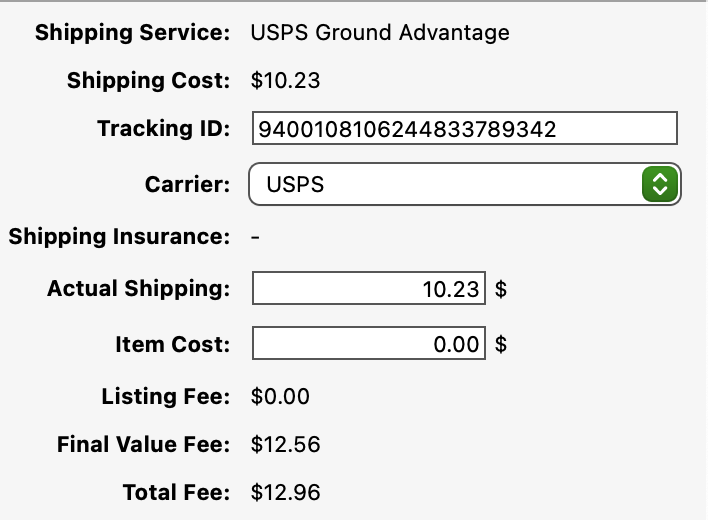The height and width of the screenshot is (520, 708).
Task: Click the Tracking ID text field
Action: point(464,129)
